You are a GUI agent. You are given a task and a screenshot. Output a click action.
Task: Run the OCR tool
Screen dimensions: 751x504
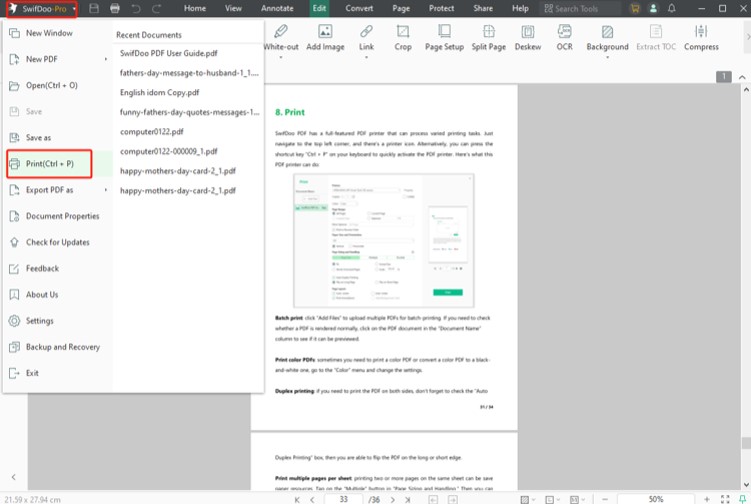pos(565,38)
